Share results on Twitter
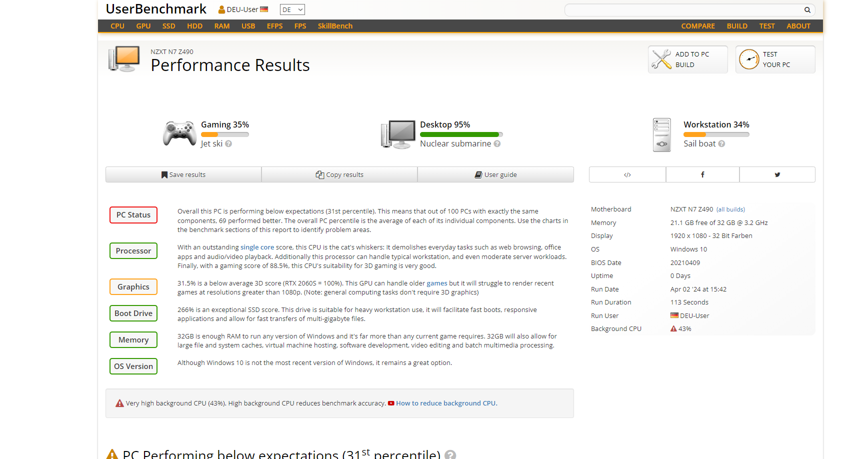868x459 pixels. [x=777, y=174]
